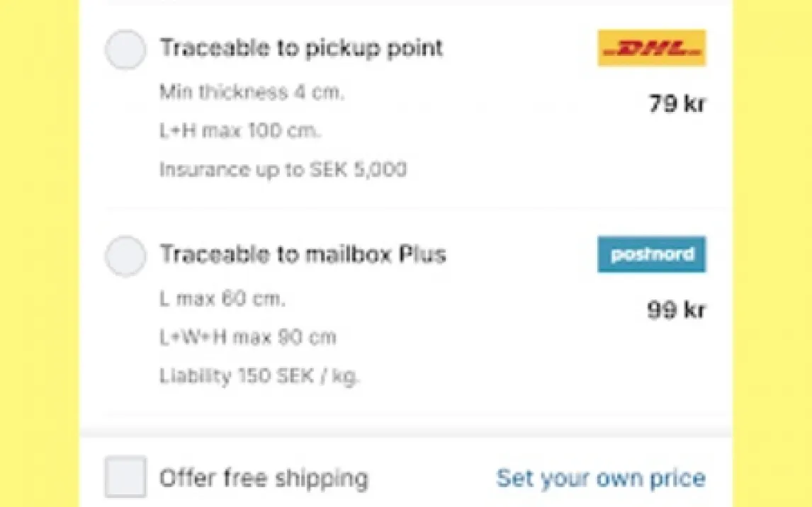The image size is (812, 507).
Task: Click the 99 kr PostNord price
Action: [676, 309]
